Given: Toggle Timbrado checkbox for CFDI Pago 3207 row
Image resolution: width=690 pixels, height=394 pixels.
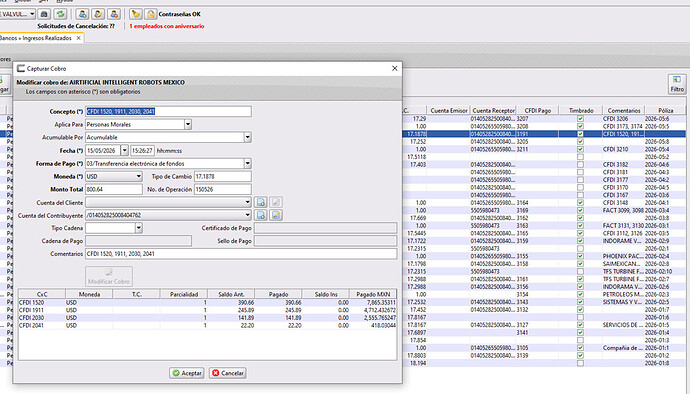Looking at the screenshot, I should click(580, 119).
